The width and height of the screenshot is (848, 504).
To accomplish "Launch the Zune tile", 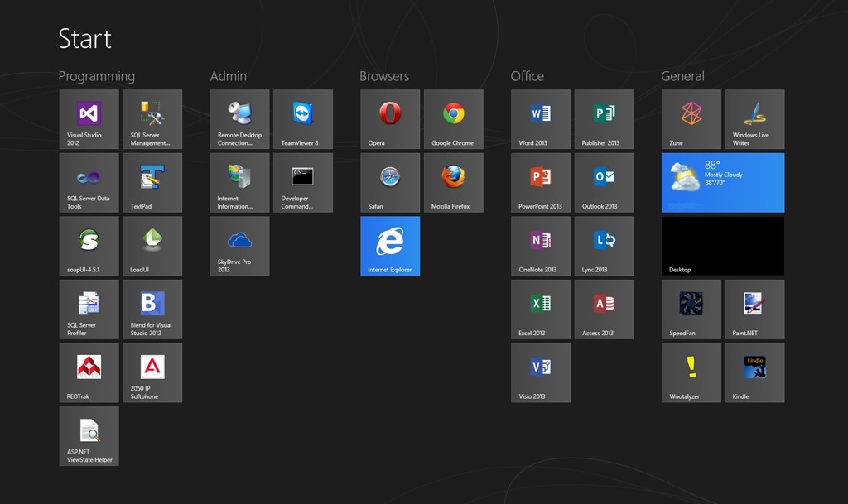I will click(691, 119).
